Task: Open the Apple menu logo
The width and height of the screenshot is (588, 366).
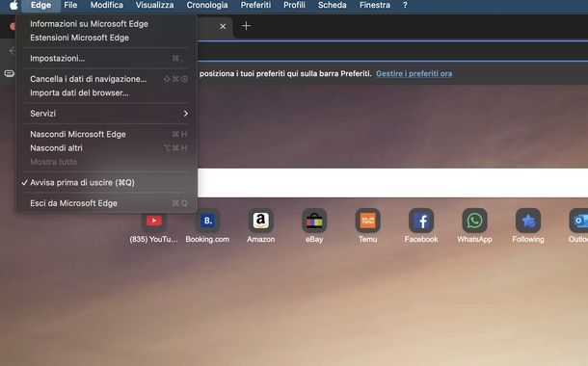Action: click(x=13, y=5)
